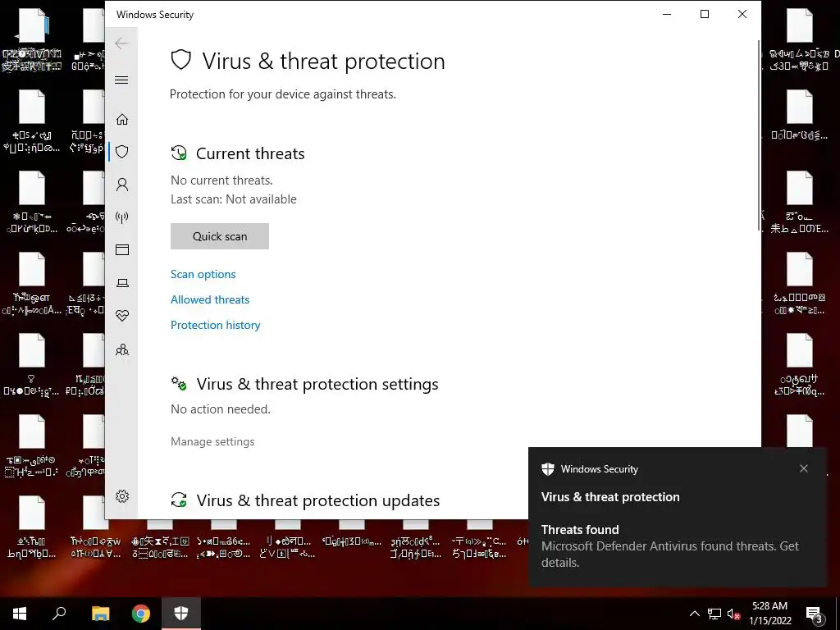Open Family options icon in sidebar

click(x=122, y=349)
